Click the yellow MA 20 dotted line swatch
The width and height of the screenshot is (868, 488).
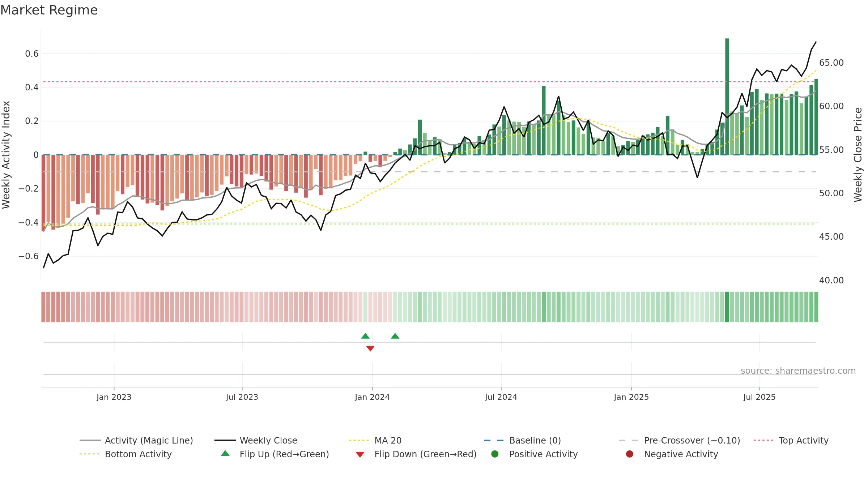359,440
